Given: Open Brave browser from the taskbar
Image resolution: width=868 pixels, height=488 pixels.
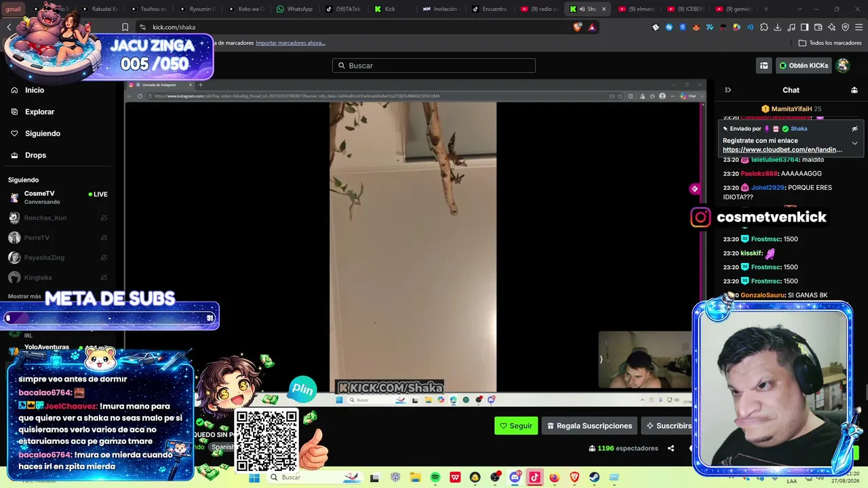Looking at the screenshot, I should click(x=574, y=477).
